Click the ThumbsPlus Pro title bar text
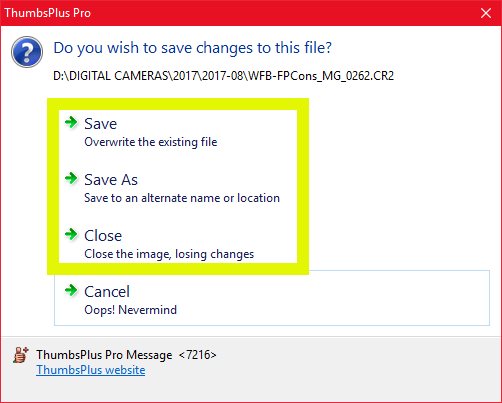Image resolution: width=502 pixels, height=403 pixels. (47, 13)
